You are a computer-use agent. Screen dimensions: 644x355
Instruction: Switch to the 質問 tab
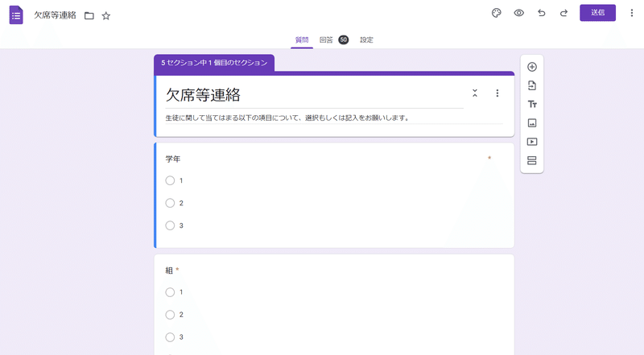[x=302, y=40]
